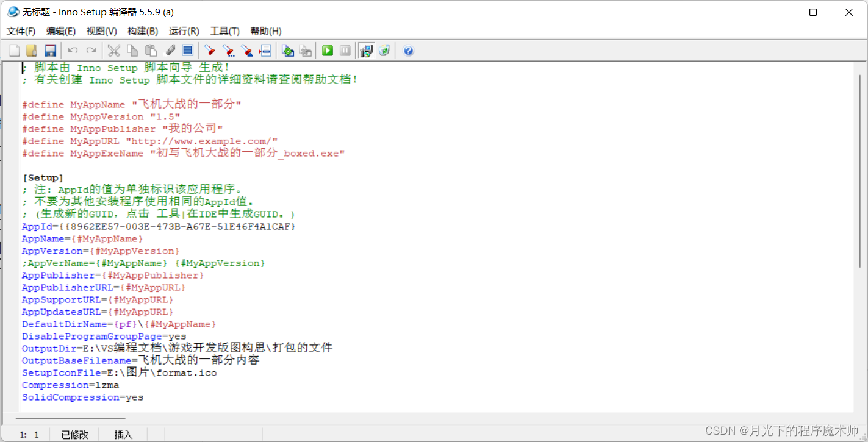The width and height of the screenshot is (868, 442).
Task: Open Find with the red flashlight icon
Action: coord(210,51)
